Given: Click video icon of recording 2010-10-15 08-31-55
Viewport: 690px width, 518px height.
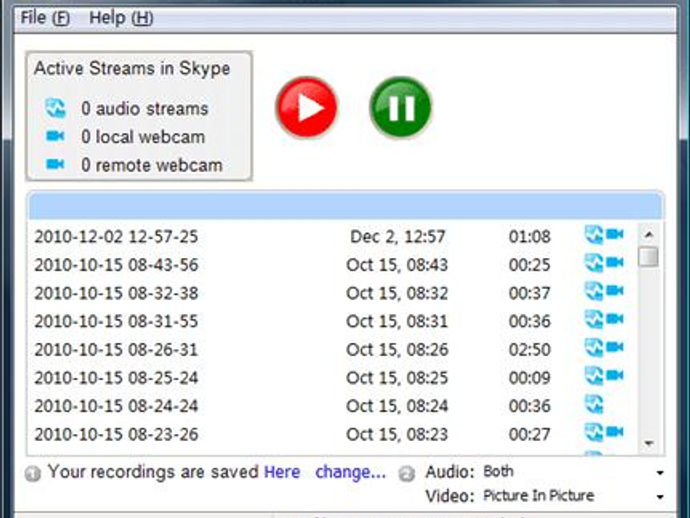Looking at the screenshot, I should pos(615,319).
